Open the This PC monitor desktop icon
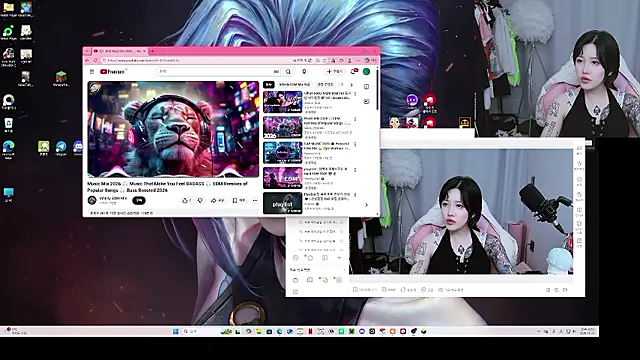 pos(8,194)
